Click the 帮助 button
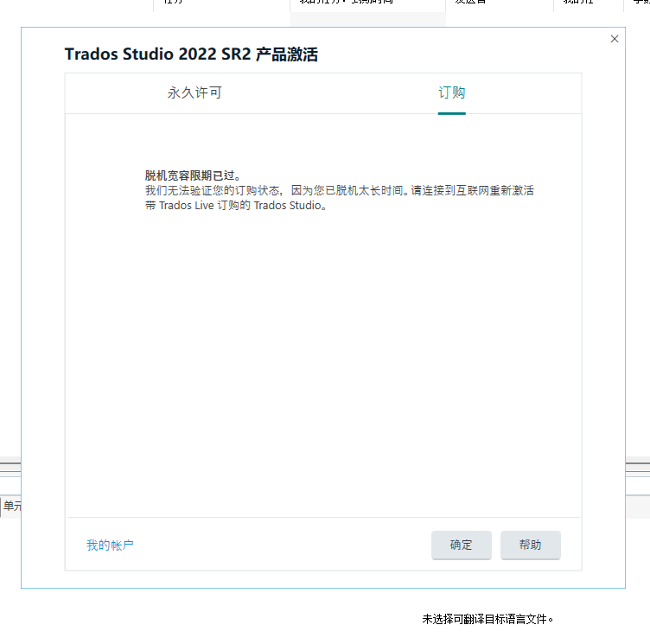This screenshot has height=644, width=650. (x=531, y=545)
